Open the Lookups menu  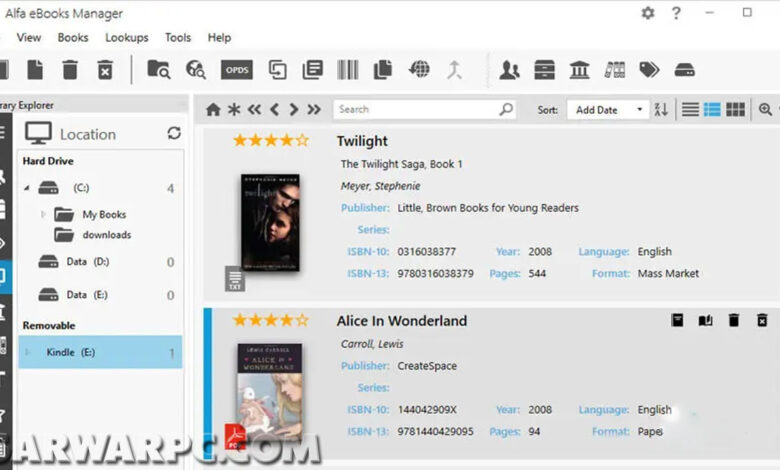tap(126, 38)
